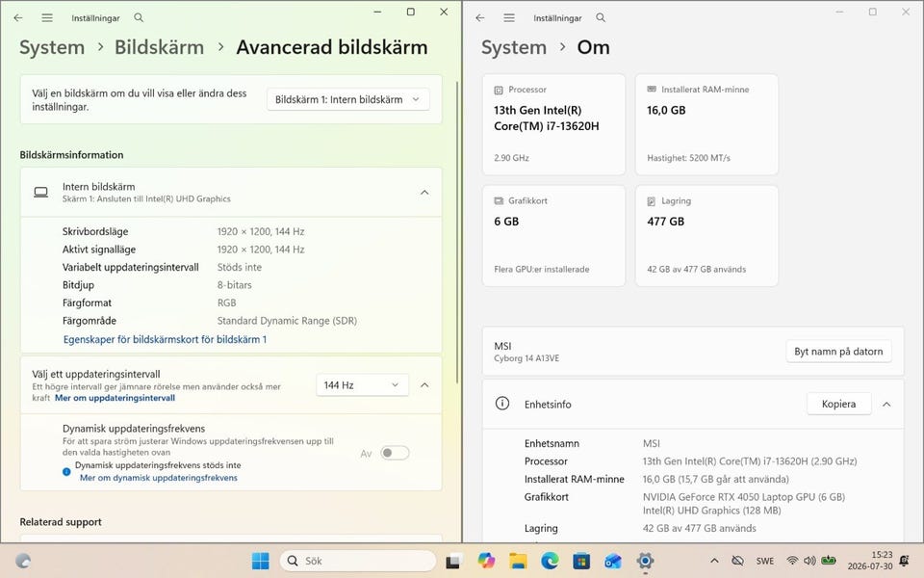Select the Flera GPU:er installerade text

coord(542,270)
